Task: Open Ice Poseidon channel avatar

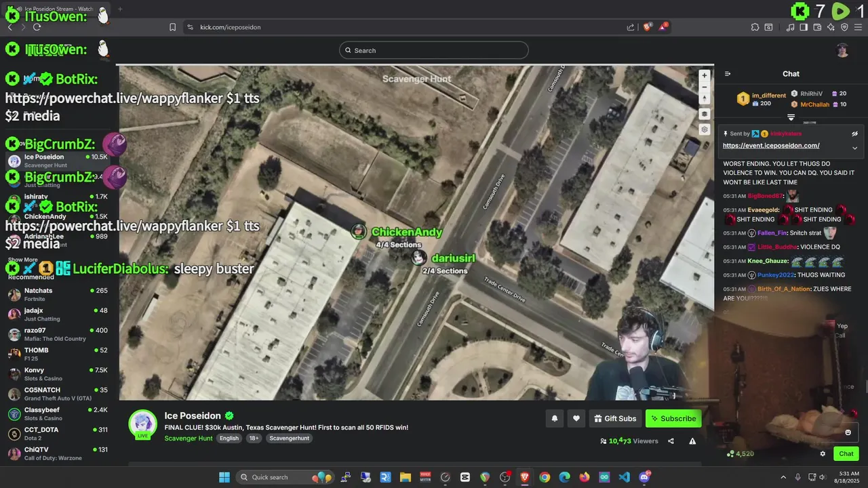Action: 143,424
